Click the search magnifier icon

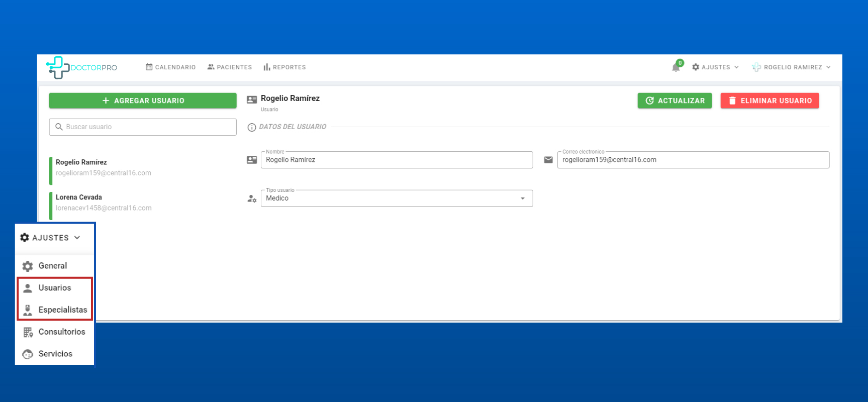pos(59,127)
